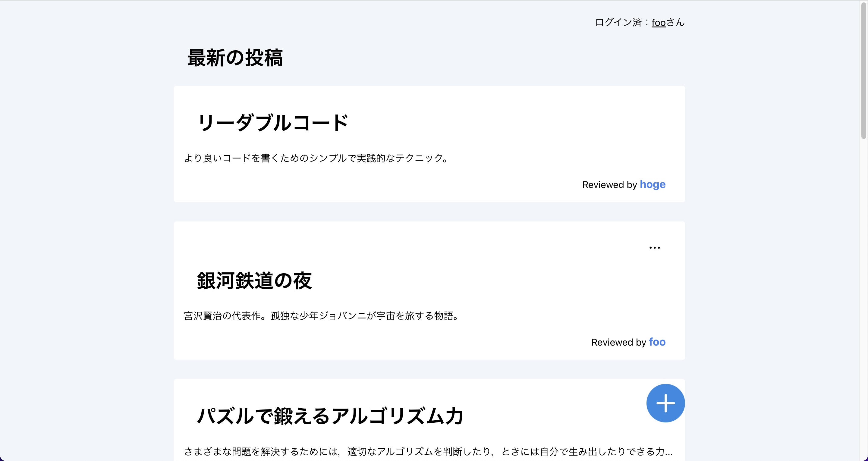Click description さまざまな問題を解決する text
The width and height of the screenshot is (868, 461).
[x=428, y=451]
